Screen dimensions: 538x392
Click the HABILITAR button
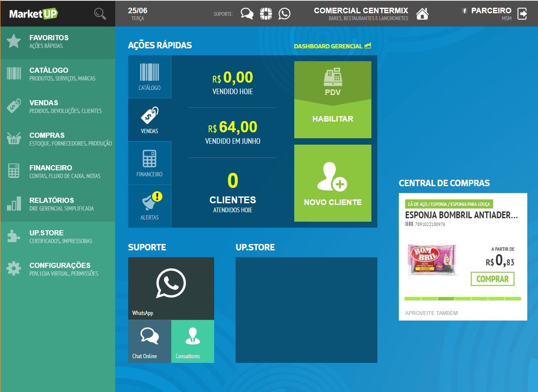[x=333, y=119]
